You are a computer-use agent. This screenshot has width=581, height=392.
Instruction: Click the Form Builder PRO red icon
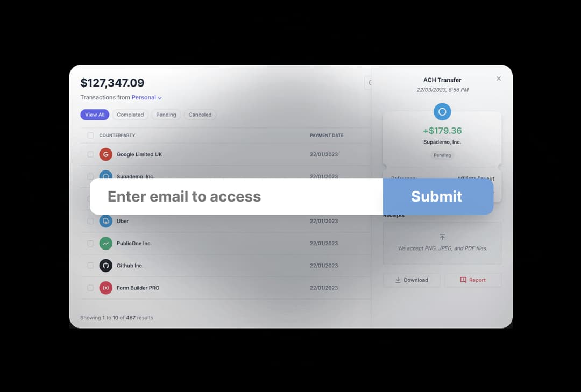(105, 288)
